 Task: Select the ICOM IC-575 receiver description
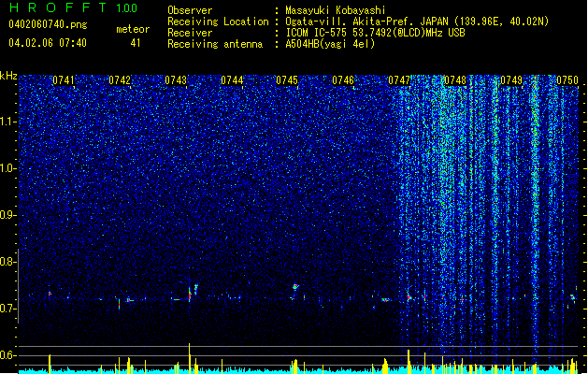tap(375, 33)
